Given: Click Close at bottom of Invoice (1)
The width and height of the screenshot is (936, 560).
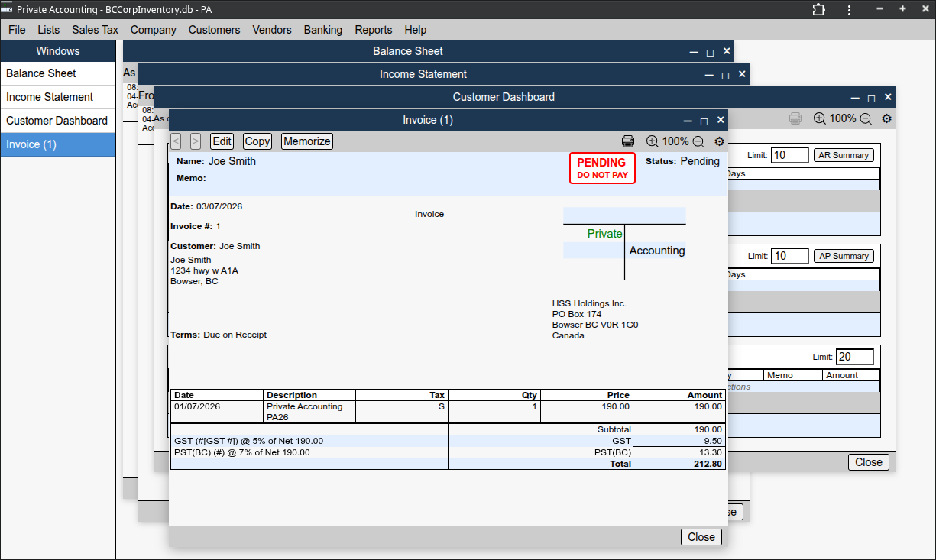Looking at the screenshot, I should click(701, 537).
